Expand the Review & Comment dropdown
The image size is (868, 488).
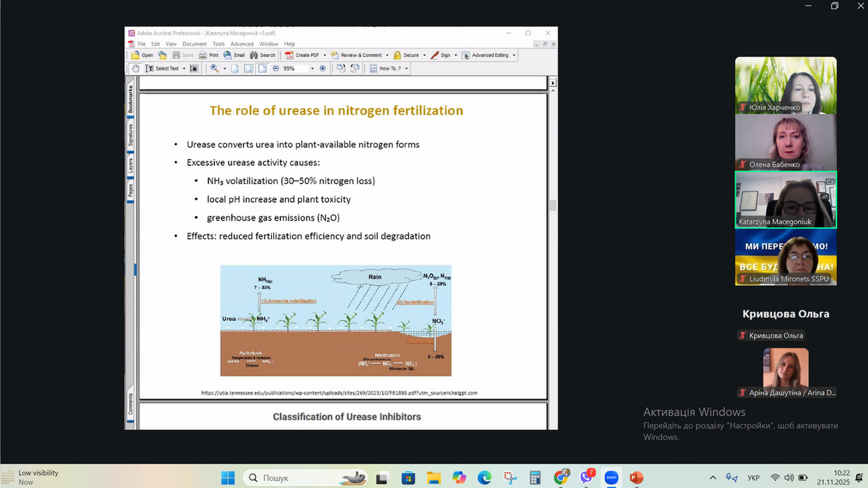click(x=387, y=55)
